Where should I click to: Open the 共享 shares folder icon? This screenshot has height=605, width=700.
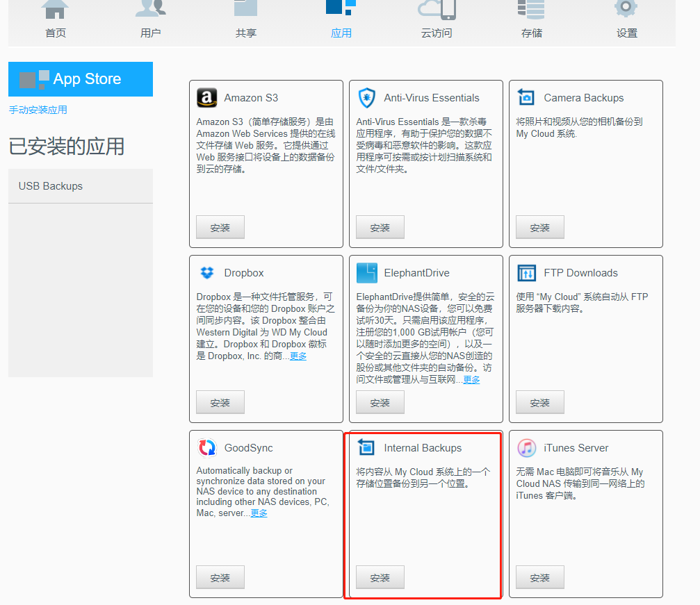click(246, 8)
